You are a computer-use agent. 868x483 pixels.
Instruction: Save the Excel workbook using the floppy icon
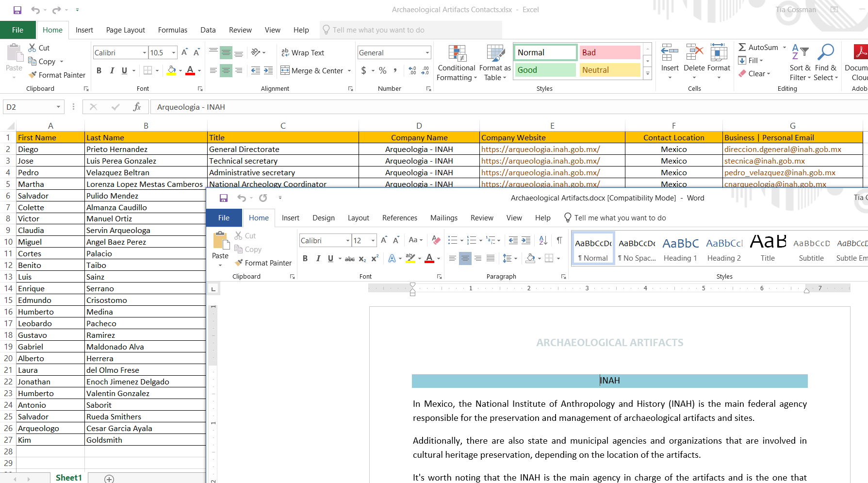coord(17,10)
